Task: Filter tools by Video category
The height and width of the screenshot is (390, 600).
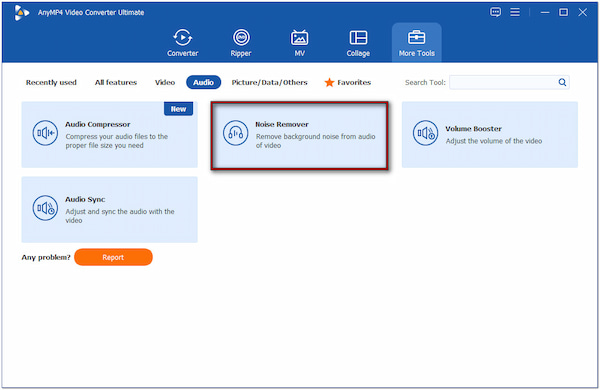Action: click(x=165, y=82)
